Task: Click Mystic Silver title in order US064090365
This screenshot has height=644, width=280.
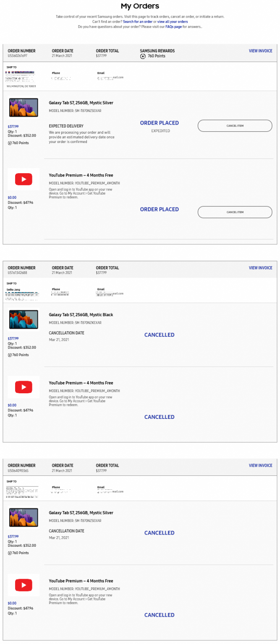Action: (x=81, y=513)
